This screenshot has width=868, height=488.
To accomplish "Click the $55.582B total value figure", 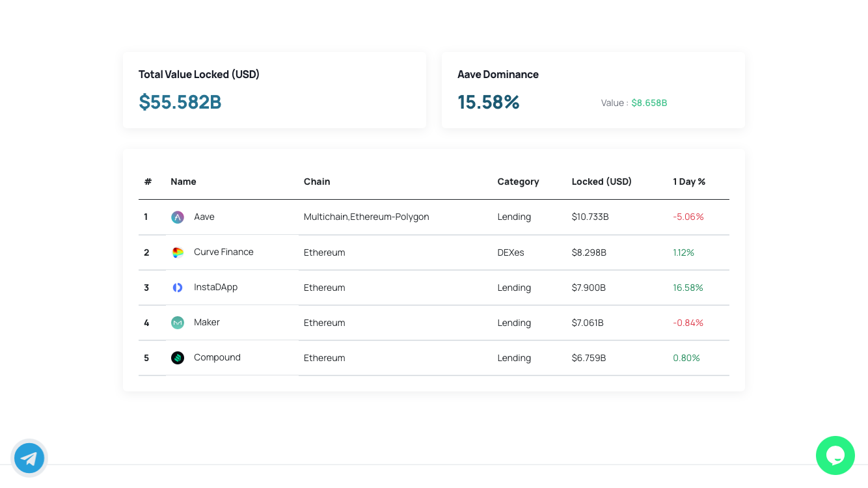I will [180, 102].
